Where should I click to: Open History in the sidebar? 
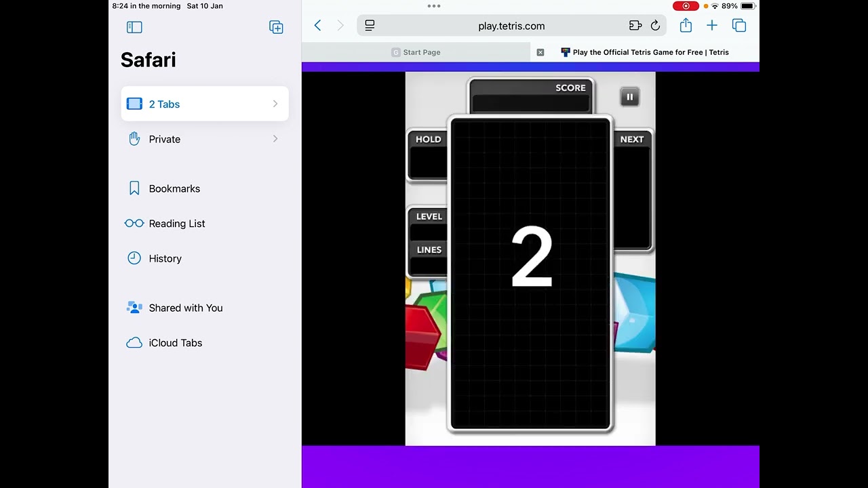click(205, 258)
